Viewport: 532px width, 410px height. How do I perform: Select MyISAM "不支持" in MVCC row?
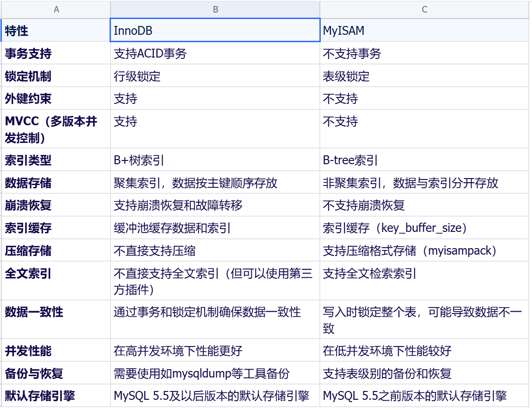(424, 129)
